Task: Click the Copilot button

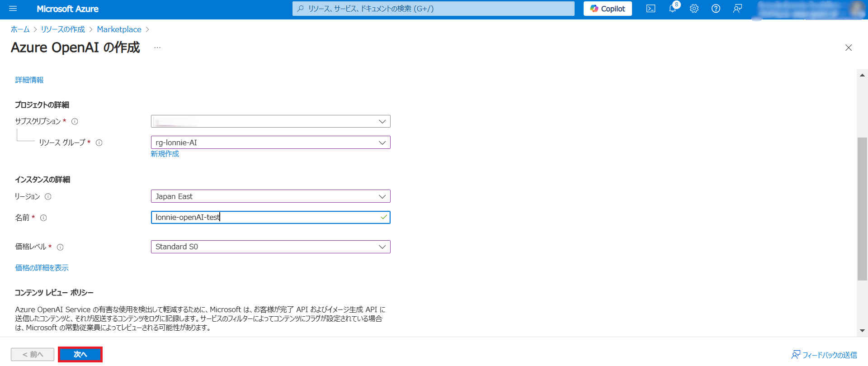Action: click(608, 9)
